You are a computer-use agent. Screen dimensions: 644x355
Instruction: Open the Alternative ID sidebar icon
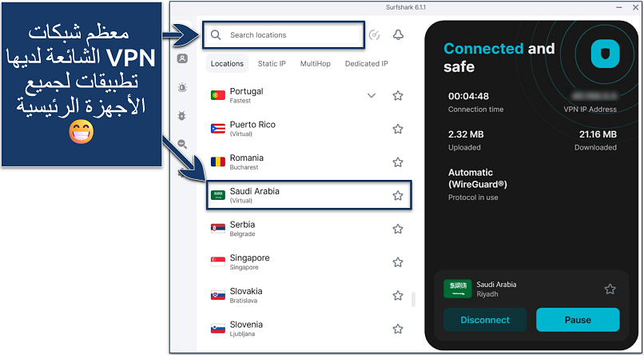point(182,58)
